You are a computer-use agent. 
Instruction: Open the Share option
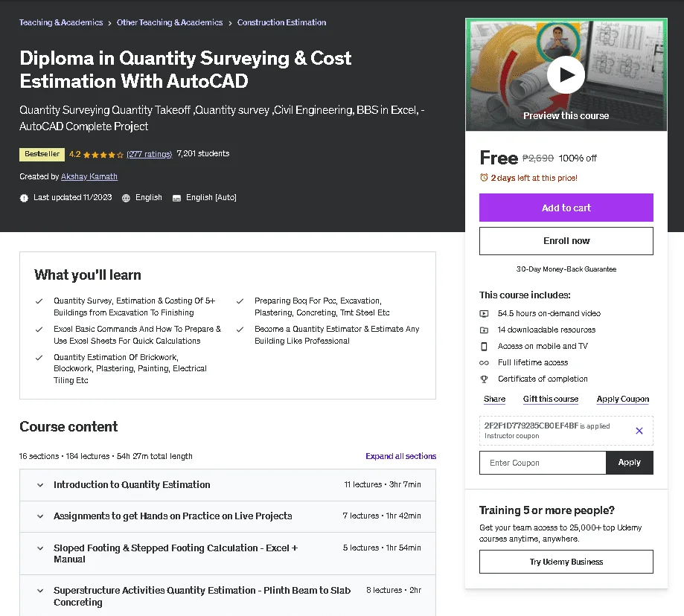coord(494,399)
